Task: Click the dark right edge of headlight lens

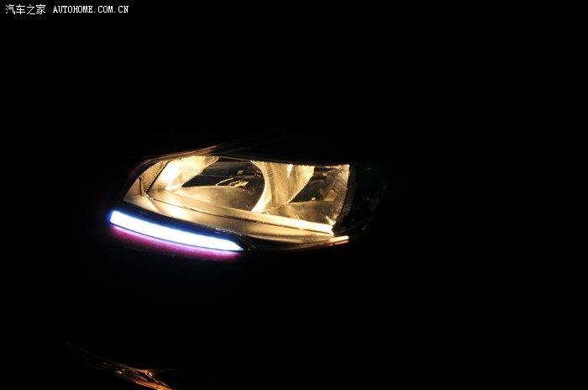Action: pyautogui.click(x=365, y=198)
